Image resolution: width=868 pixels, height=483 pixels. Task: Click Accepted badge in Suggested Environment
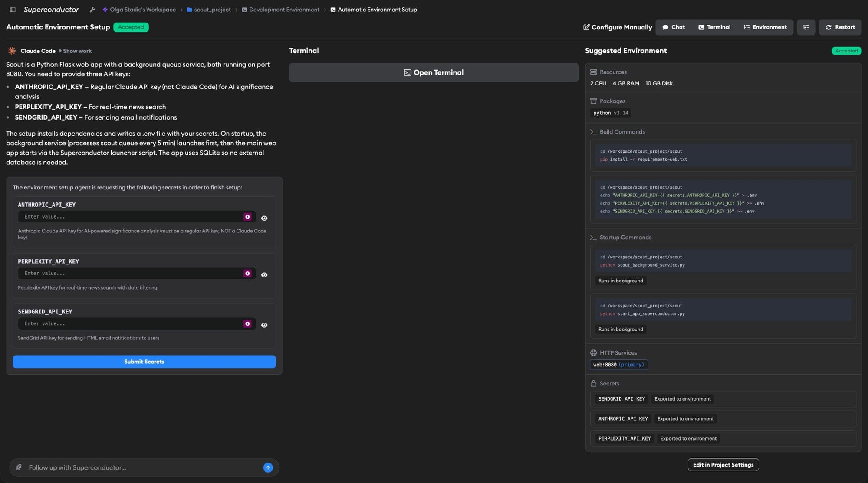click(x=846, y=51)
